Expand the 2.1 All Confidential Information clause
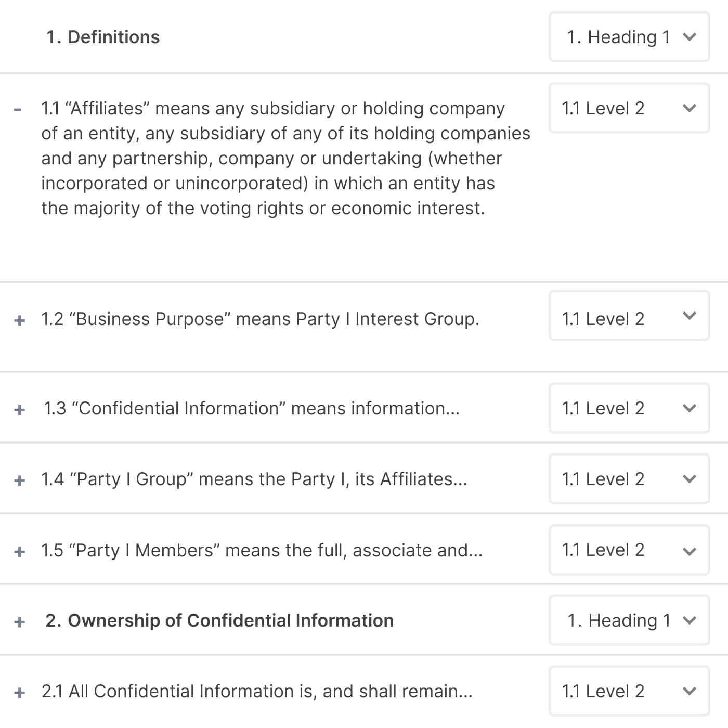Image resolution: width=728 pixels, height=728 pixels. point(20,693)
